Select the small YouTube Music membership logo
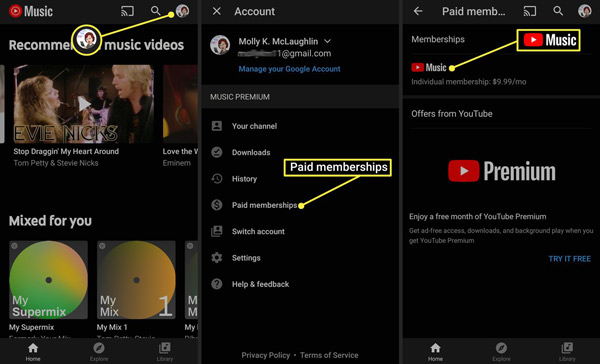This screenshot has height=364, width=600. point(429,67)
